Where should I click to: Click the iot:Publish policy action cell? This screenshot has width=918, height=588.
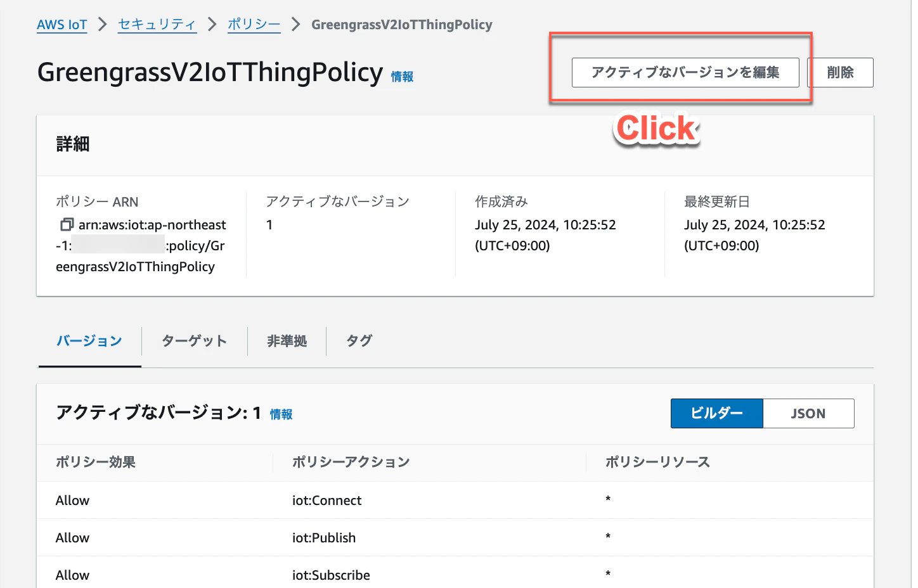[x=324, y=538]
